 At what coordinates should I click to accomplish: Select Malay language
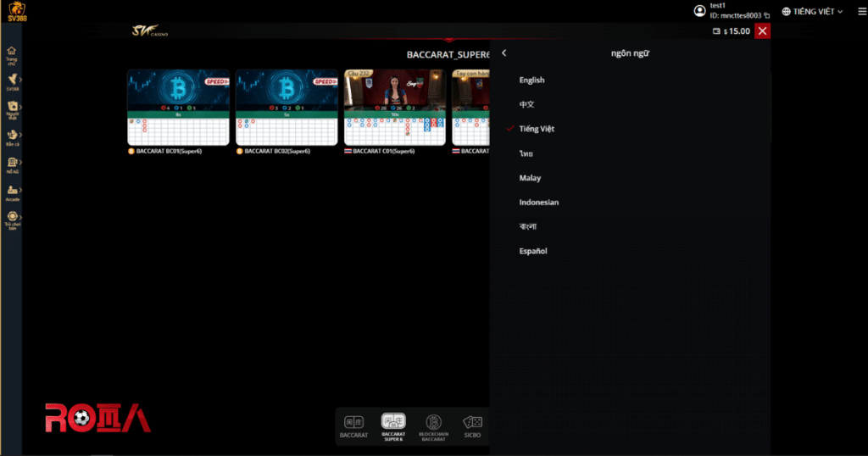coord(530,178)
